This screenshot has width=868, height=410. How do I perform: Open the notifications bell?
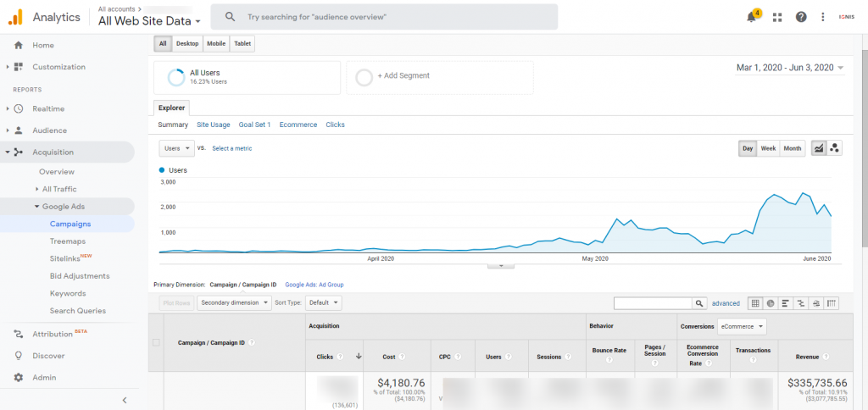coord(751,17)
